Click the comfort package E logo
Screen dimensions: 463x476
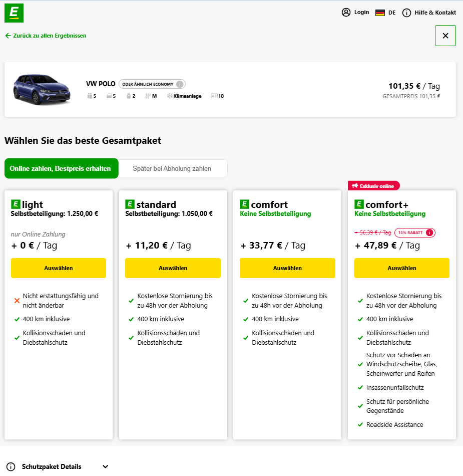coord(244,204)
